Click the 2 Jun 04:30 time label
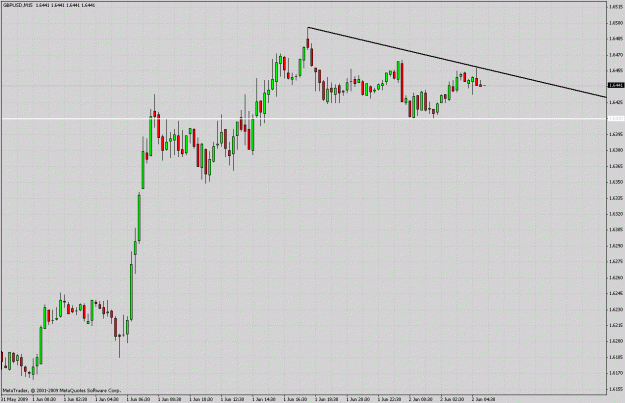 [483, 399]
